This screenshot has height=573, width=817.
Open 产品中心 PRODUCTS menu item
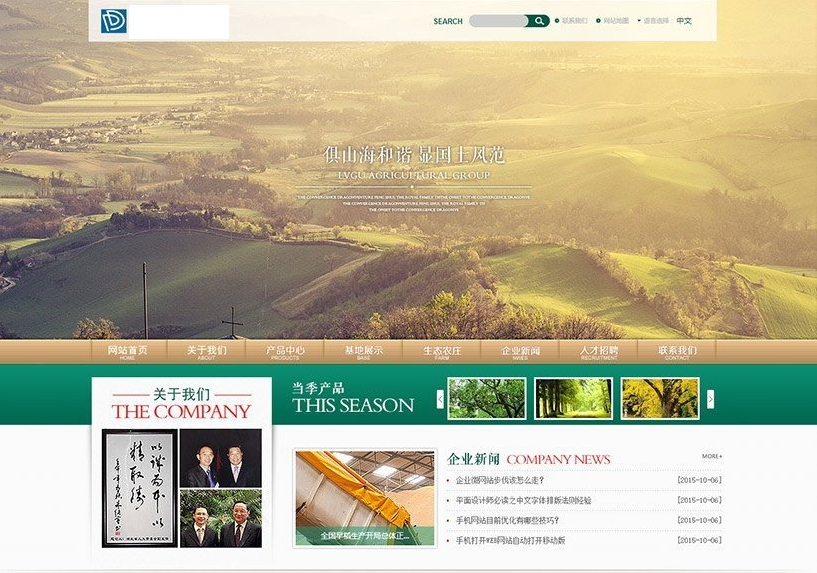(x=285, y=352)
